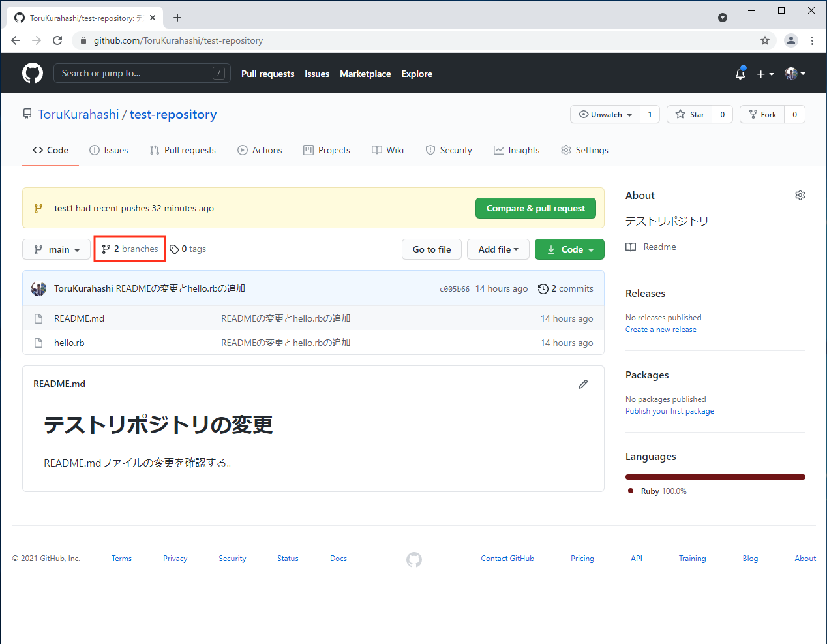Switch to the repository Issues tab
This screenshot has height=644, width=827.
pyautogui.click(x=109, y=150)
